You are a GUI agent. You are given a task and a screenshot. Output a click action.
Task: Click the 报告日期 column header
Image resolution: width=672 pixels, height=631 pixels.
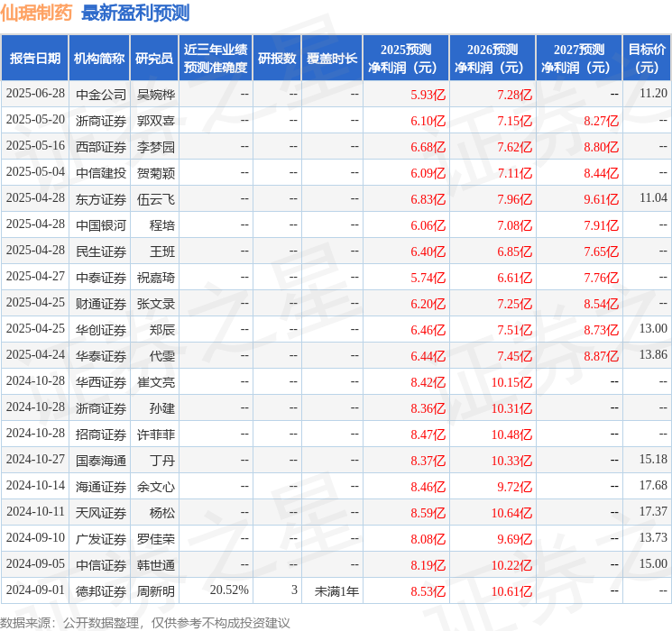point(34,59)
